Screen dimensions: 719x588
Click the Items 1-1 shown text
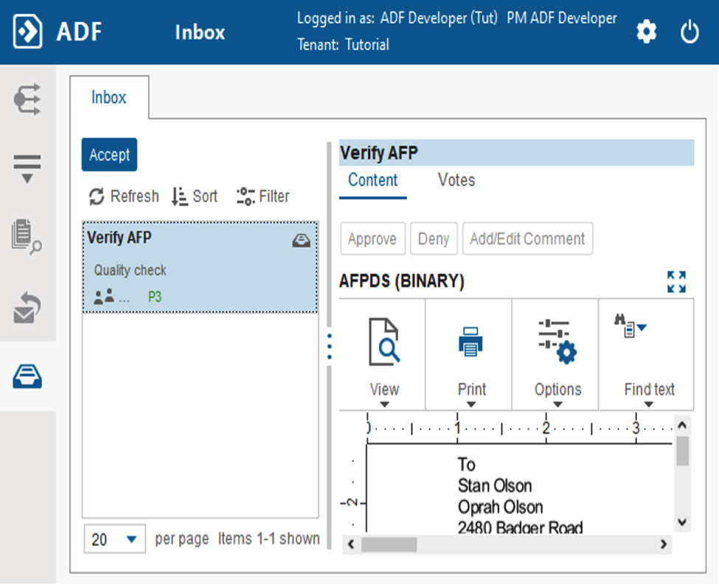[x=268, y=539]
